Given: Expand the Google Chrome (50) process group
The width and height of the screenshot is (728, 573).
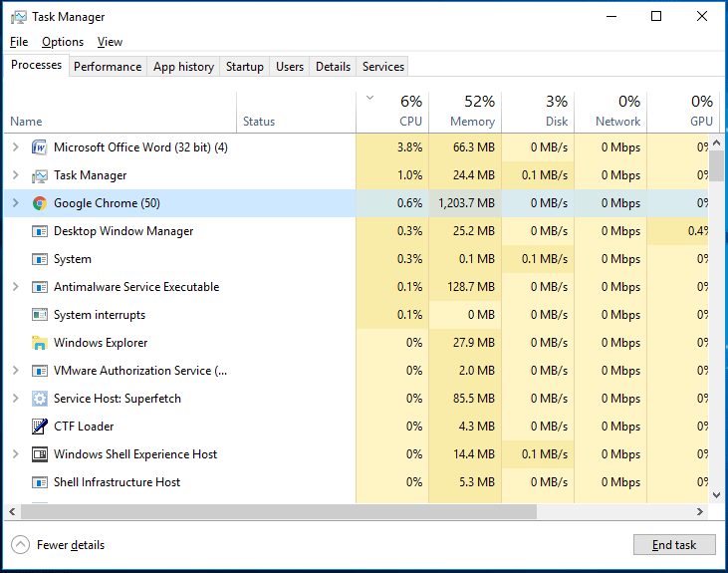Looking at the screenshot, I should click(x=15, y=203).
